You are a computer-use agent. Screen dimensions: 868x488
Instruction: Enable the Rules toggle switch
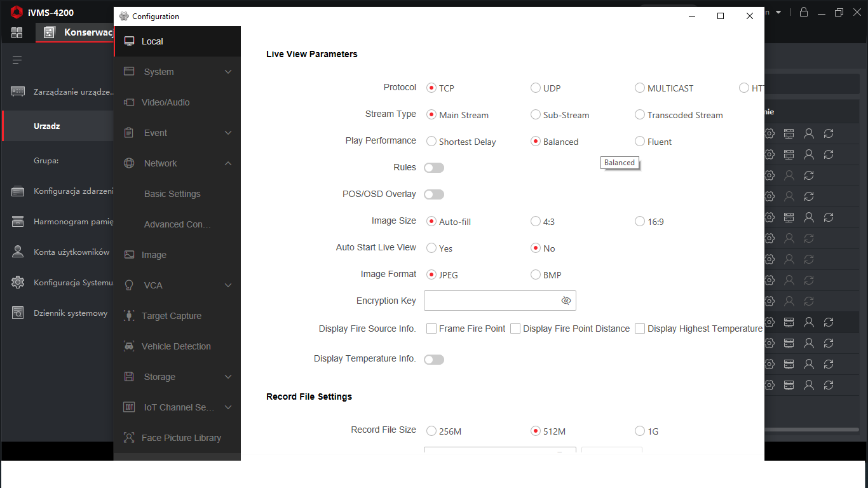click(x=434, y=168)
